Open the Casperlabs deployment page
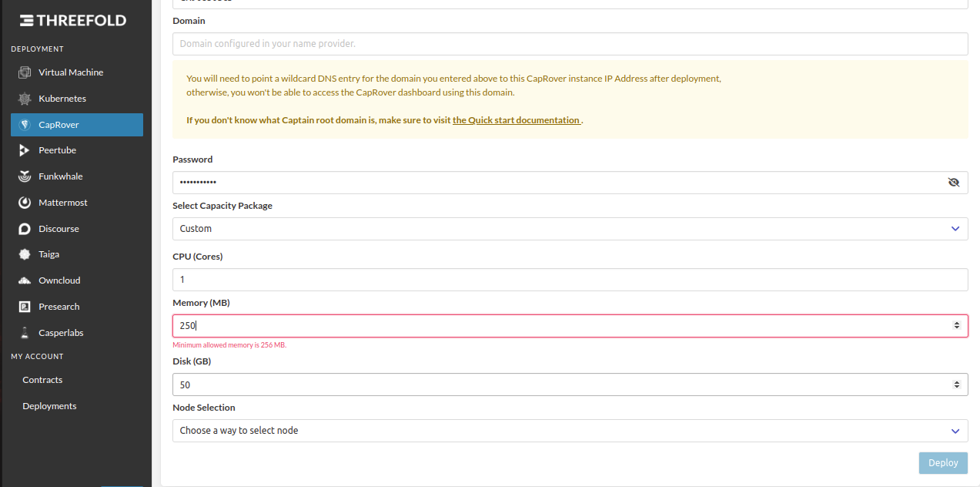The width and height of the screenshot is (980, 487). click(59, 332)
